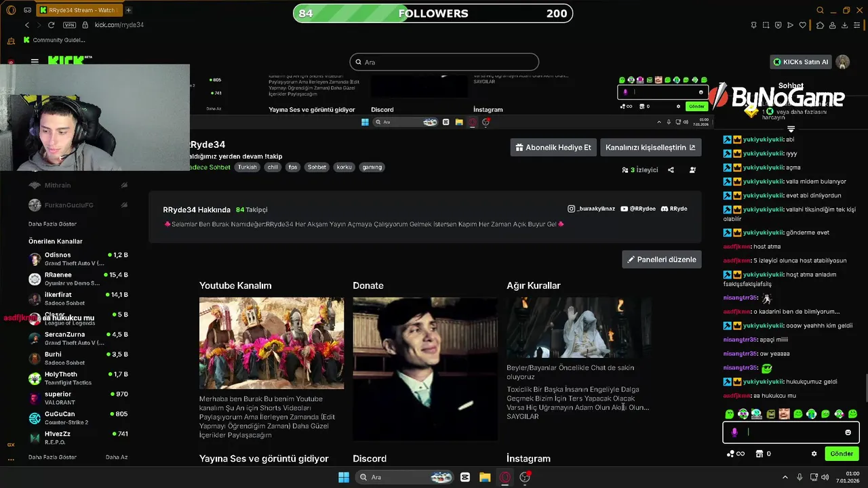Open browser tab search magnifier icon

(x=821, y=10)
